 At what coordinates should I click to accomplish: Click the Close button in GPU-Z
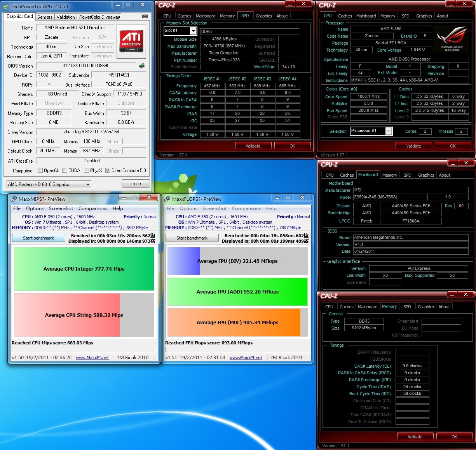(136, 184)
